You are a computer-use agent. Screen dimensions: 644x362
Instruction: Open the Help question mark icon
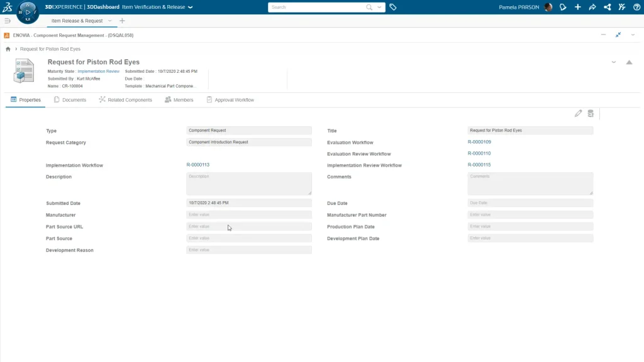[x=636, y=8]
